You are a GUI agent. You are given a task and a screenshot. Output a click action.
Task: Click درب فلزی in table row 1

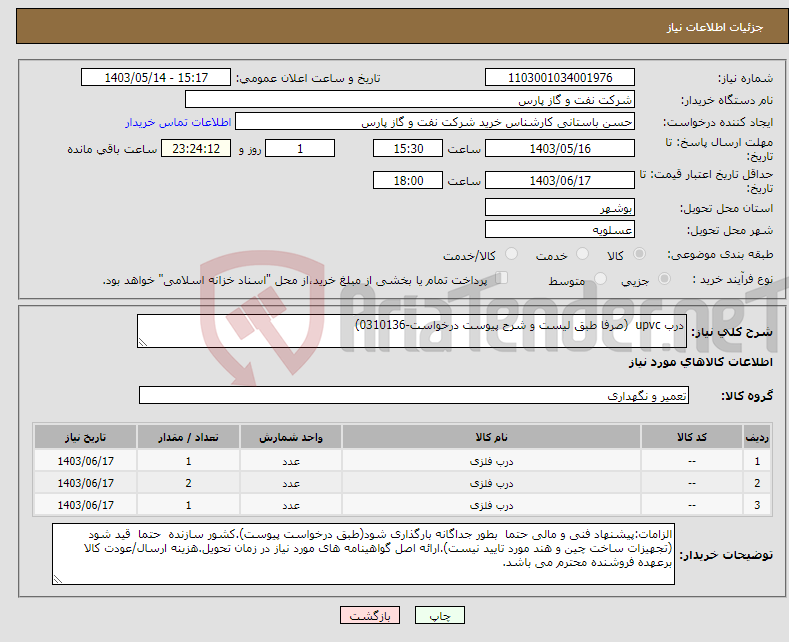[x=491, y=461]
